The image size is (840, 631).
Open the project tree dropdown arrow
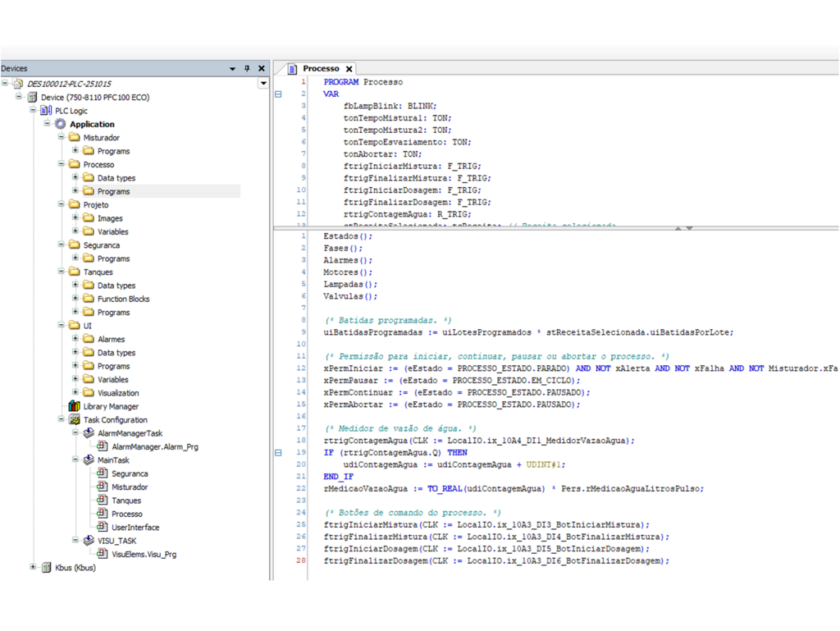[263, 84]
